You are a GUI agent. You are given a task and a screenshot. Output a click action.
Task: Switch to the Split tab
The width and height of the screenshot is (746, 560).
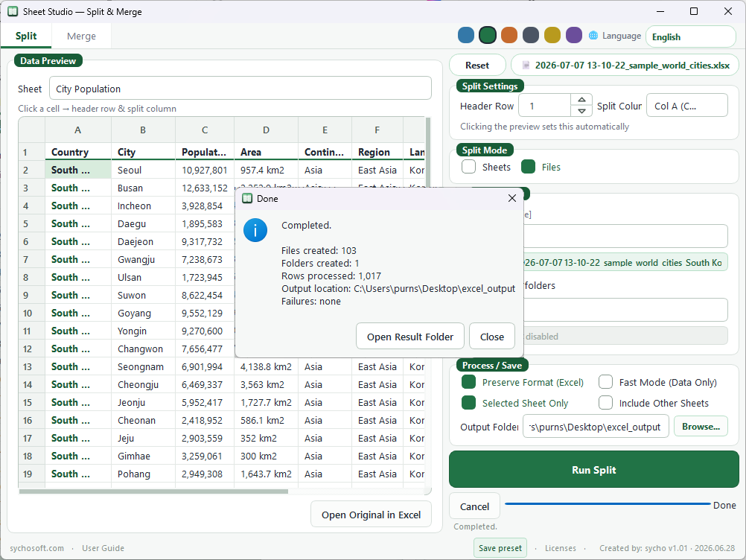pos(26,36)
